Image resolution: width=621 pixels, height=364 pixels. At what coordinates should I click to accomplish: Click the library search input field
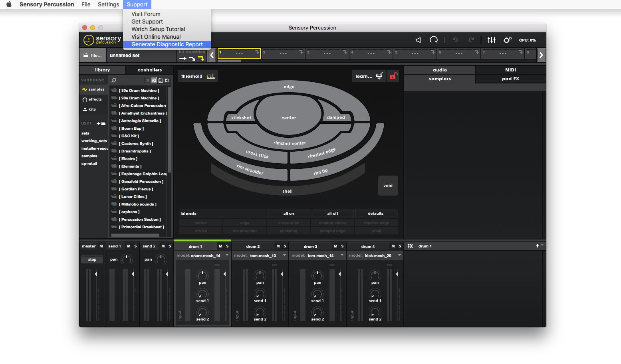point(131,81)
